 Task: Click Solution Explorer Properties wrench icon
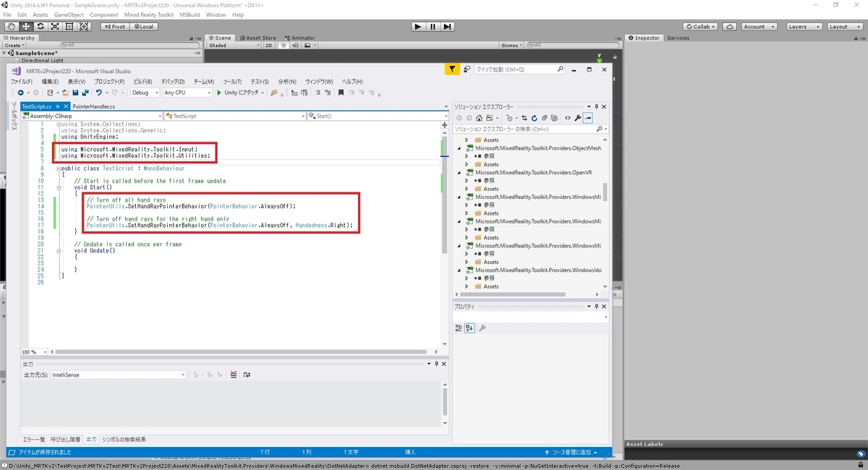578,118
